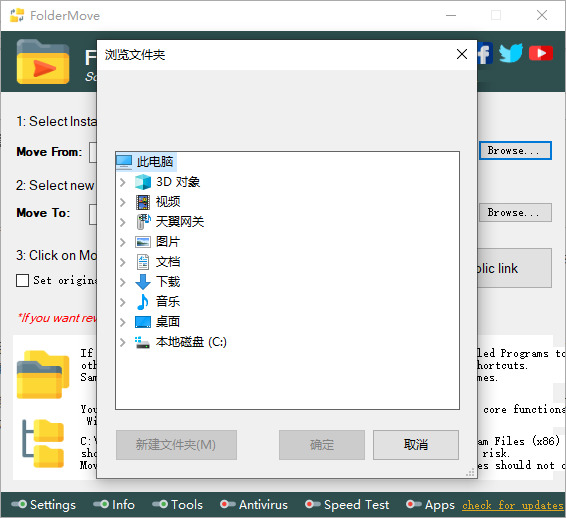Expand the 桌面 tree node

(x=123, y=322)
